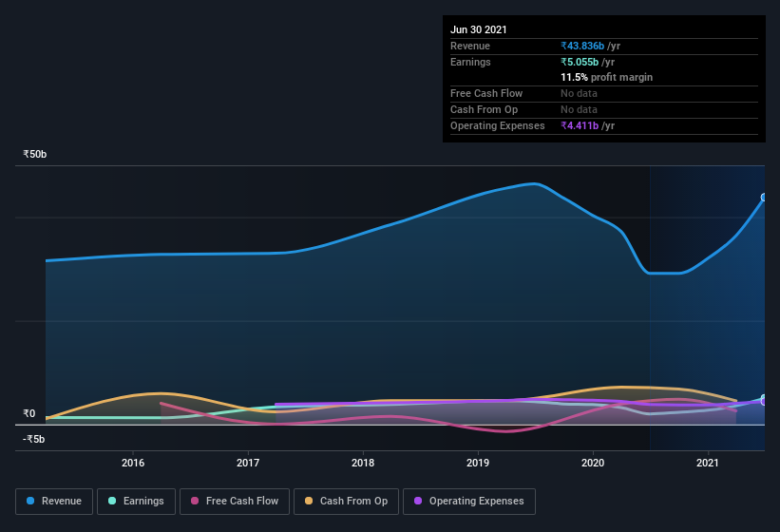Click the purple Operating Expenses legend dot

coord(418,501)
